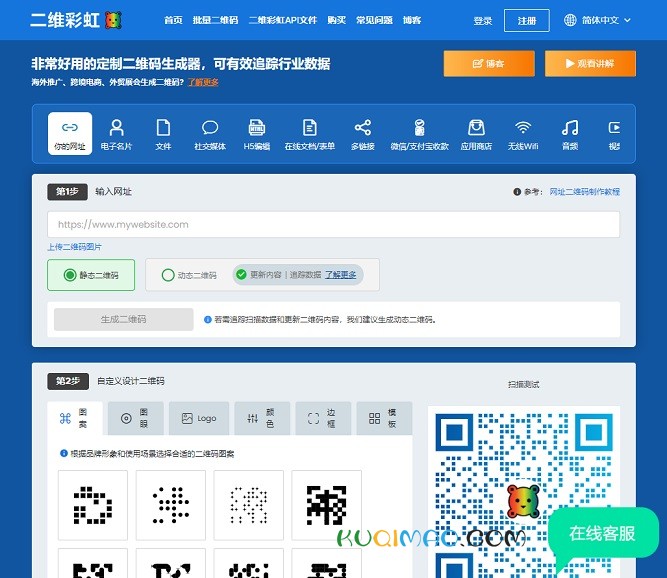
Task: Go to 首页 in the navigation
Action: pyautogui.click(x=173, y=20)
